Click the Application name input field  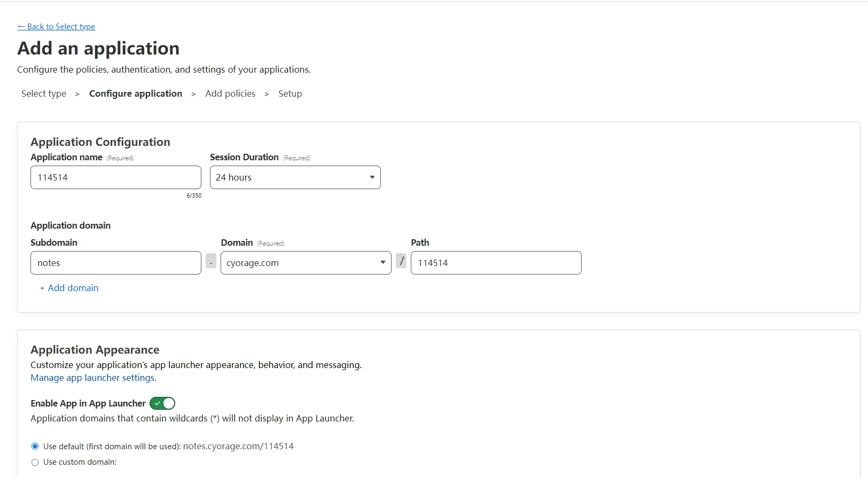(116, 177)
